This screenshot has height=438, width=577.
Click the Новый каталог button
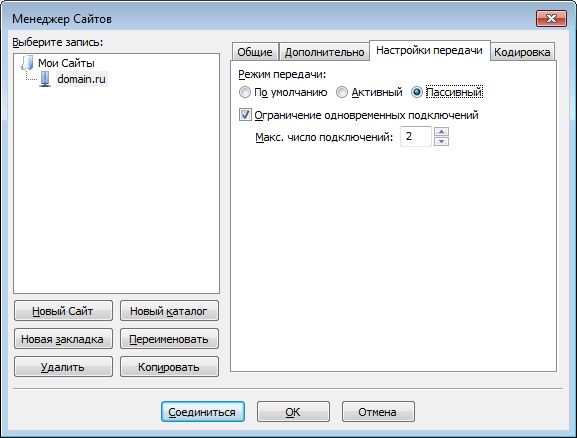pos(169,311)
